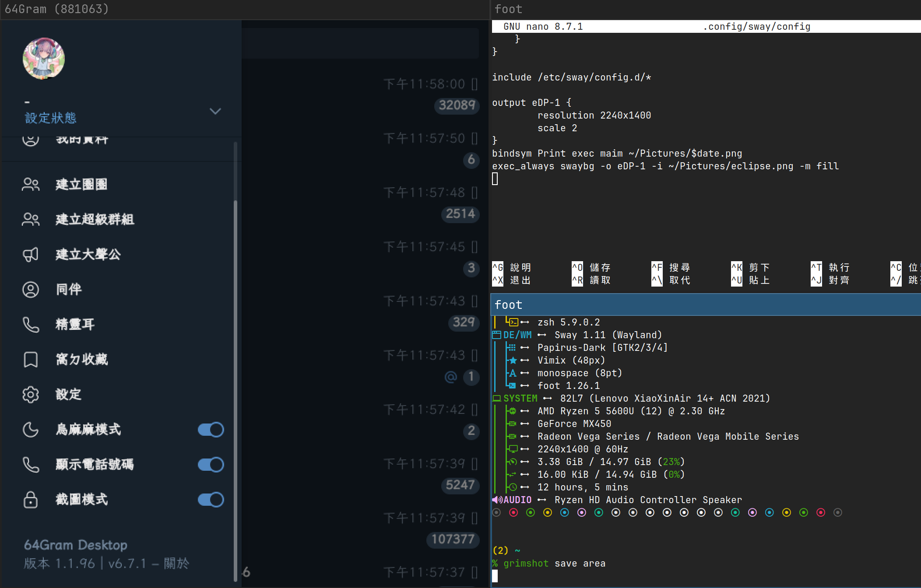This screenshot has width=921, height=588.
Task: Click the 設定狀態 status link
Action: pos(51,118)
